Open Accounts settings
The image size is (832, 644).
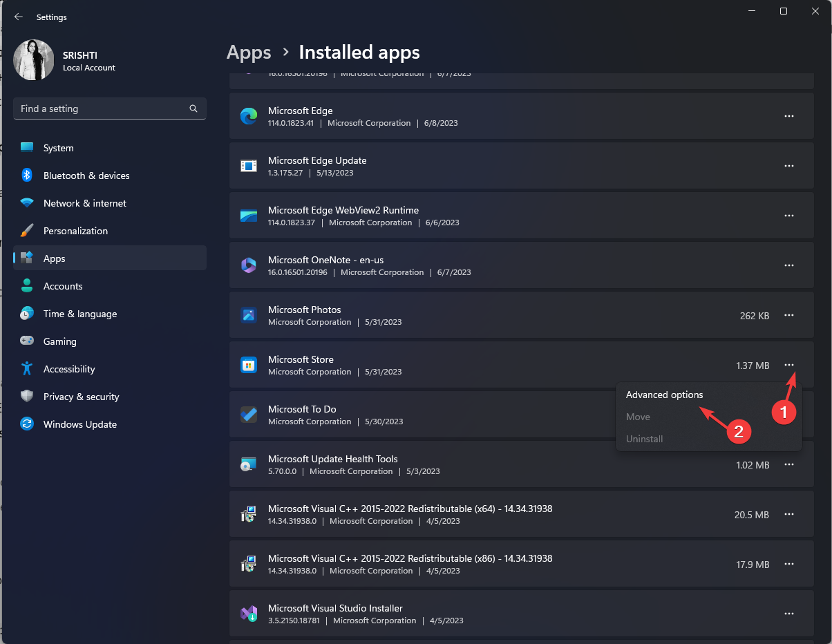click(x=110, y=286)
